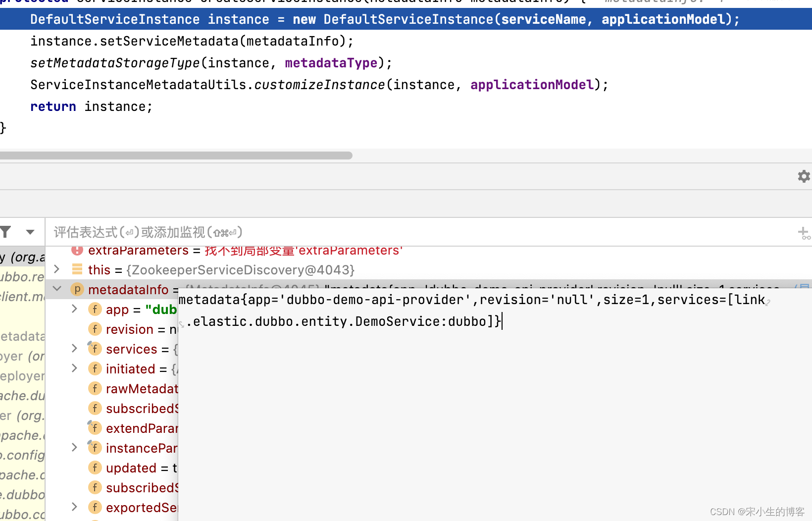Open the dropdown arrow beside the filter
Screen dimensions: 812x521
[30, 232]
